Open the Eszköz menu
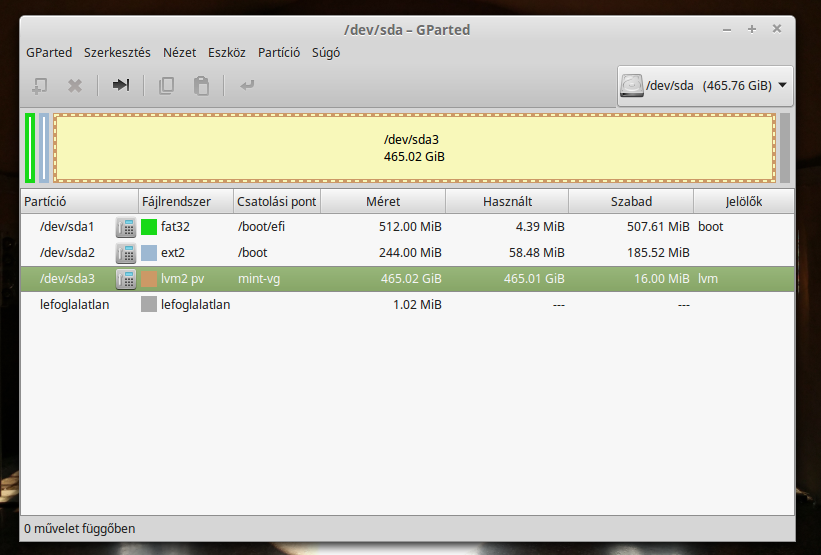 (227, 52)
